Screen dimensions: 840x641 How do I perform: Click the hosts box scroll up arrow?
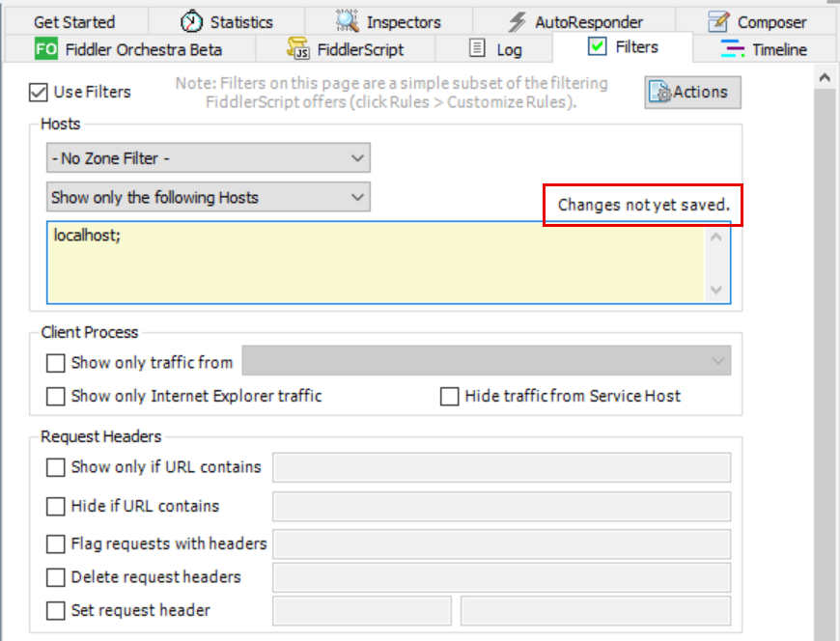[716, 237]
